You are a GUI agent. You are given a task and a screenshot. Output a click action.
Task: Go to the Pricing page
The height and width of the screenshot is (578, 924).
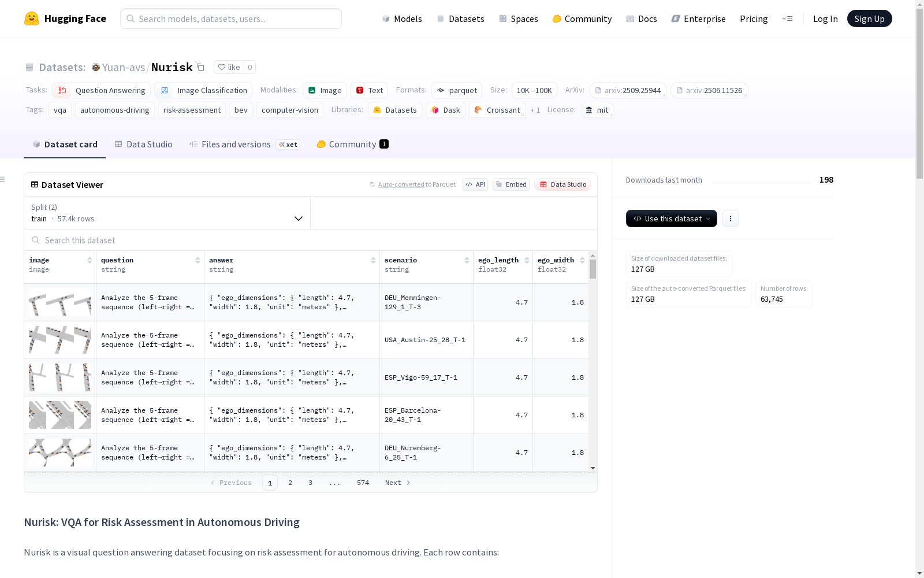click(x=754, y=18)
